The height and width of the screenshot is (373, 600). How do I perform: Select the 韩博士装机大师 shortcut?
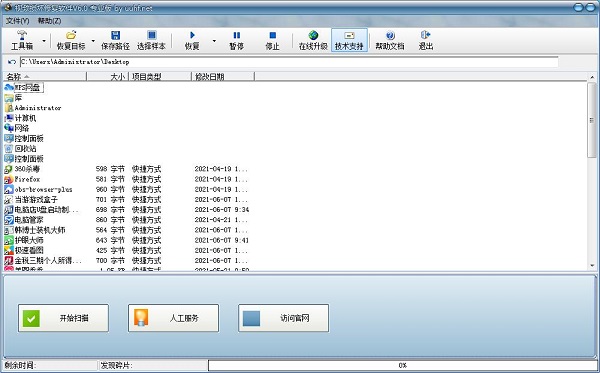(x=35, y=230)
